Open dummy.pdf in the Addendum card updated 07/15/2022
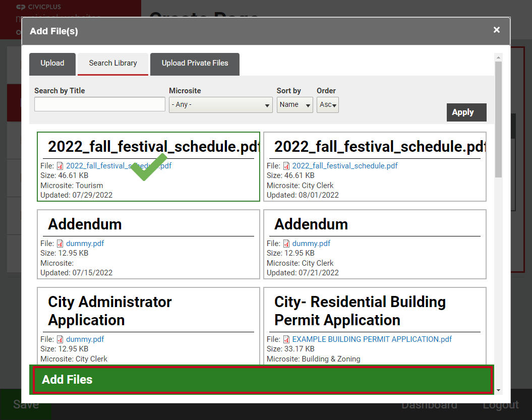 (x=85, y=244)
